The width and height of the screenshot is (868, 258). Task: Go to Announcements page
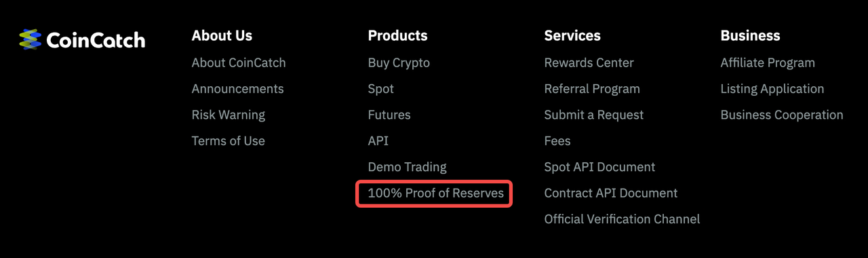coord(238,89)
